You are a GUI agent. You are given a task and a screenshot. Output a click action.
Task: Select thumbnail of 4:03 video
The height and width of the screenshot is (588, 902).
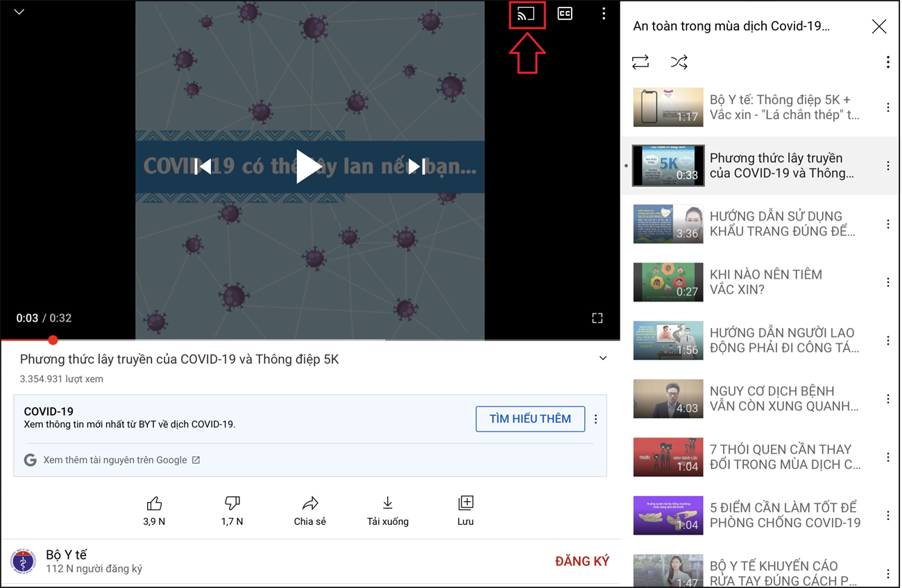pos(668,399)
